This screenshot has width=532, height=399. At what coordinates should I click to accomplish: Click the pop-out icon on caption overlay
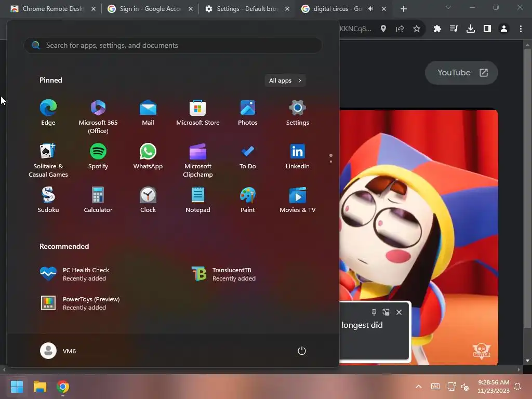386,312
